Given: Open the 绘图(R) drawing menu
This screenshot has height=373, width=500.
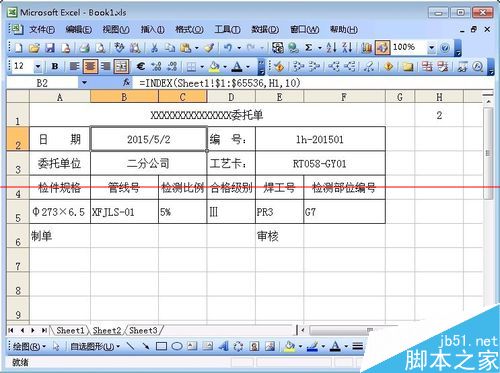Looking at the screenshot, I should pos(29,347).
